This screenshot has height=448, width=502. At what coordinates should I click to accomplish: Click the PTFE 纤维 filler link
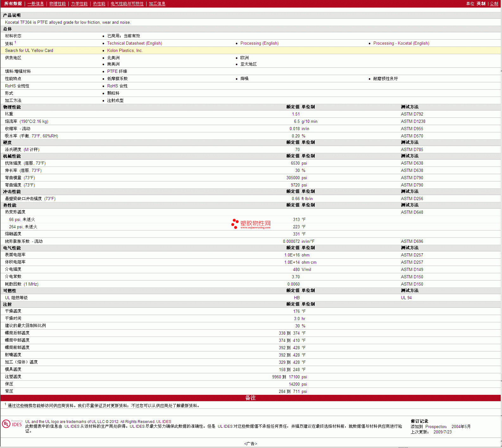[x=117, y=72]
